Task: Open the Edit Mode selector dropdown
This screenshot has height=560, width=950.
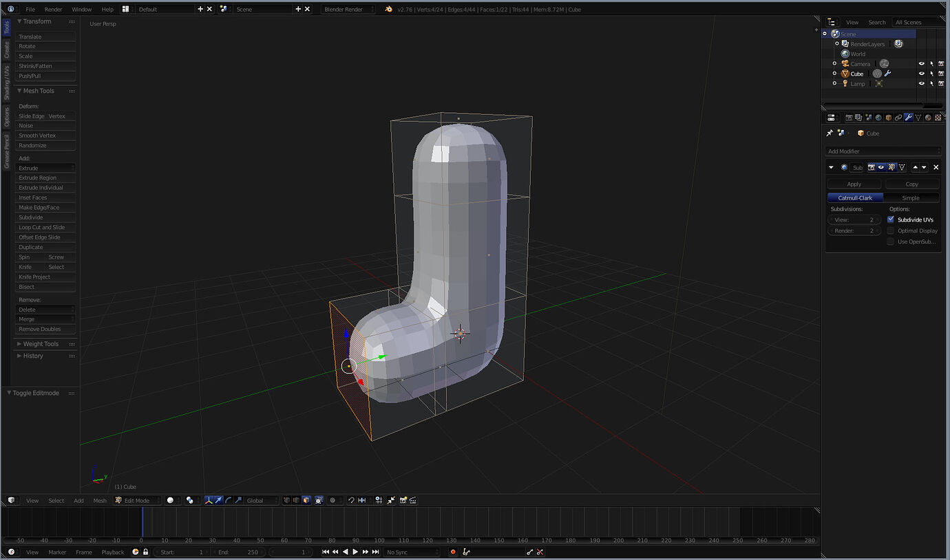Action: click(x=137, y=500)
